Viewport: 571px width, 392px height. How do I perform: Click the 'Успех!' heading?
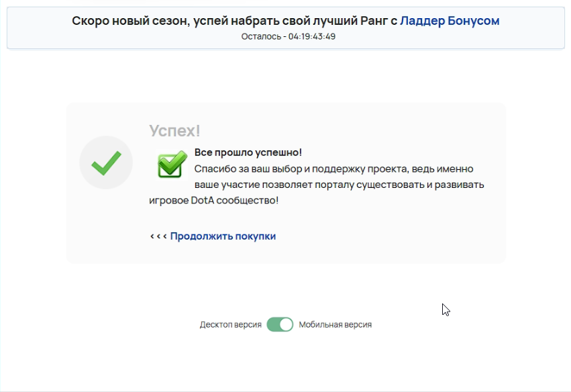pyautogui.click(x=174, y=131)
